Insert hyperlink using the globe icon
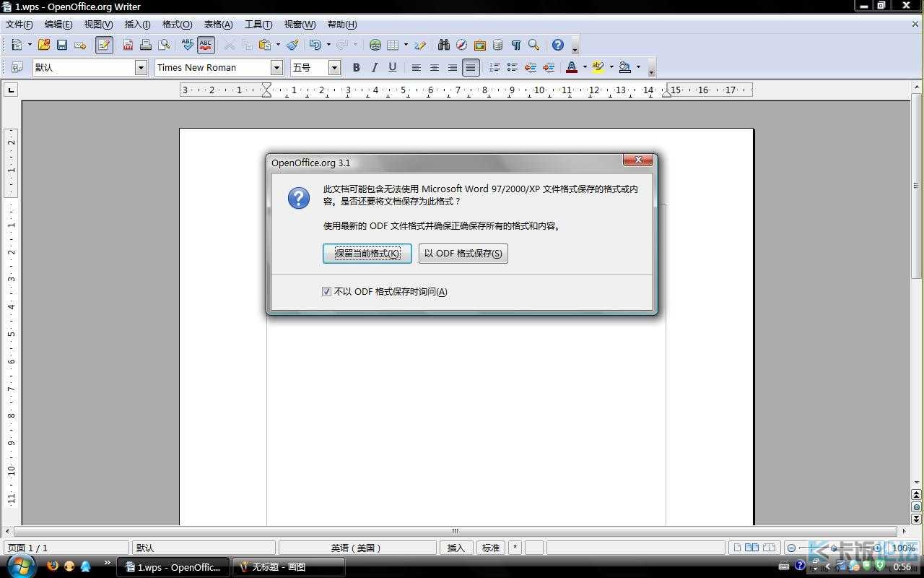The image size is (924, 578). pyautogui.click(x=375, y=45)
